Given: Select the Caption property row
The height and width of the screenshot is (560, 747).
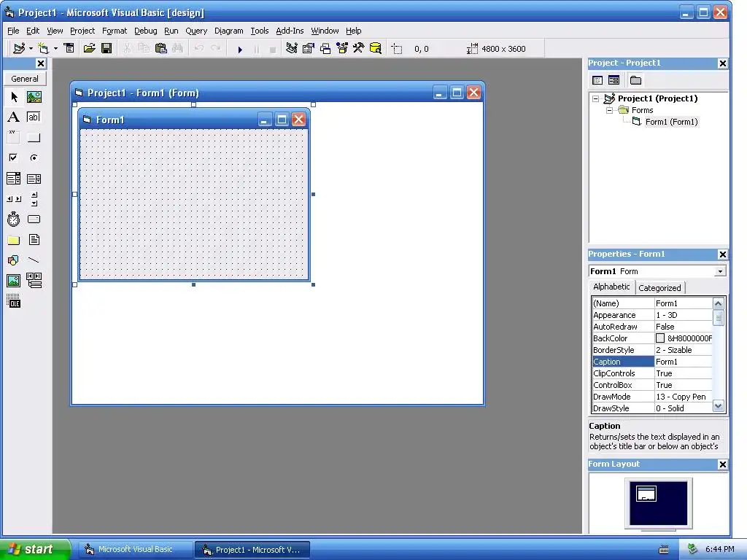Looking at the screenshot, I should tap(652, 362).
